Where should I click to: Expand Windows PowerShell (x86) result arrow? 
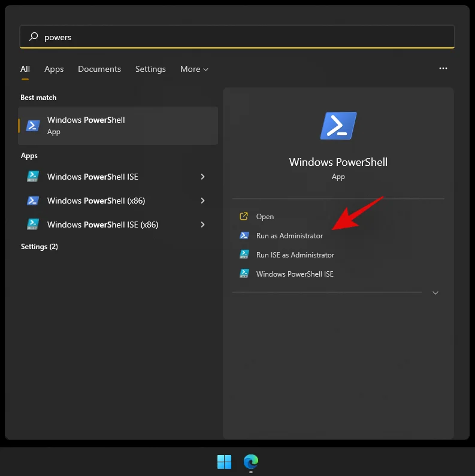click(202, 201)
